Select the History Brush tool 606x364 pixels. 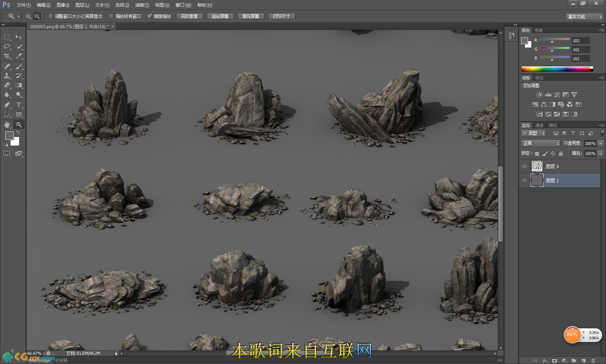pyautogui.click(x=19, y=76)
